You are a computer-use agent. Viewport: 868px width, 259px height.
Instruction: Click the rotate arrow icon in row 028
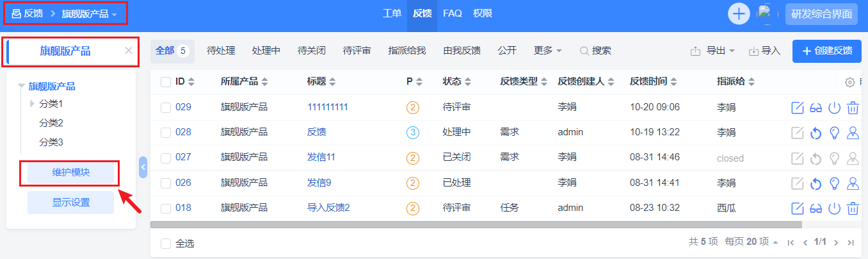[x=816, y=133]
